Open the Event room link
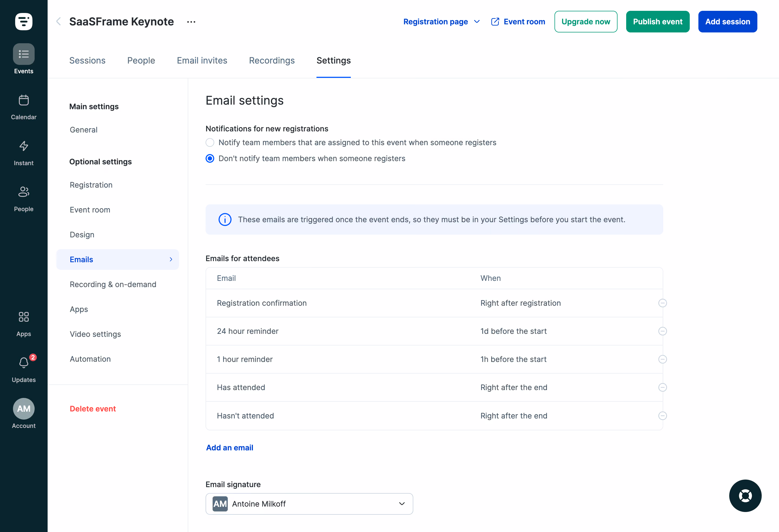Image resolution: width=779 pixels, height=532 pixels. click(518, 21)
